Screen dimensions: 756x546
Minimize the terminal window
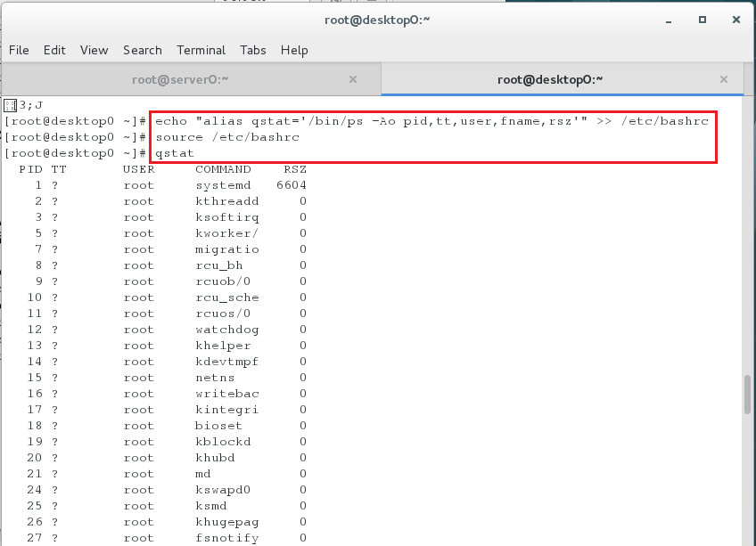tap(669, 20)
